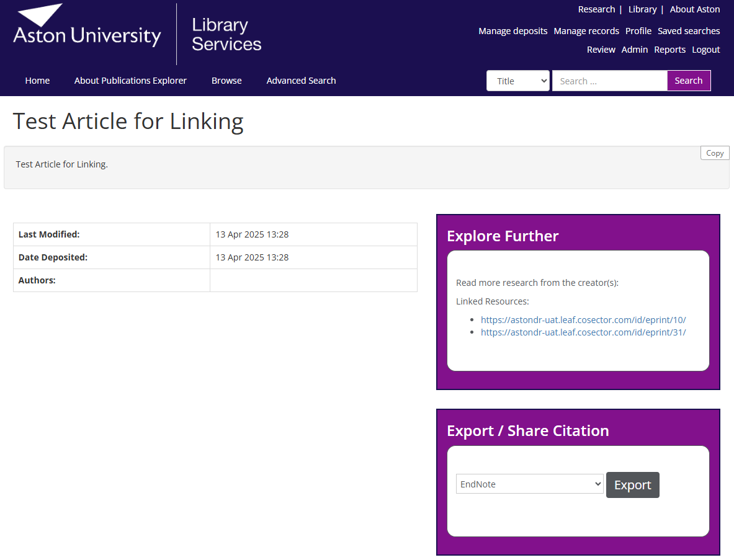Viewport: 734px width, 560px height.
Task: Open Manage records page
Action: 586,31
